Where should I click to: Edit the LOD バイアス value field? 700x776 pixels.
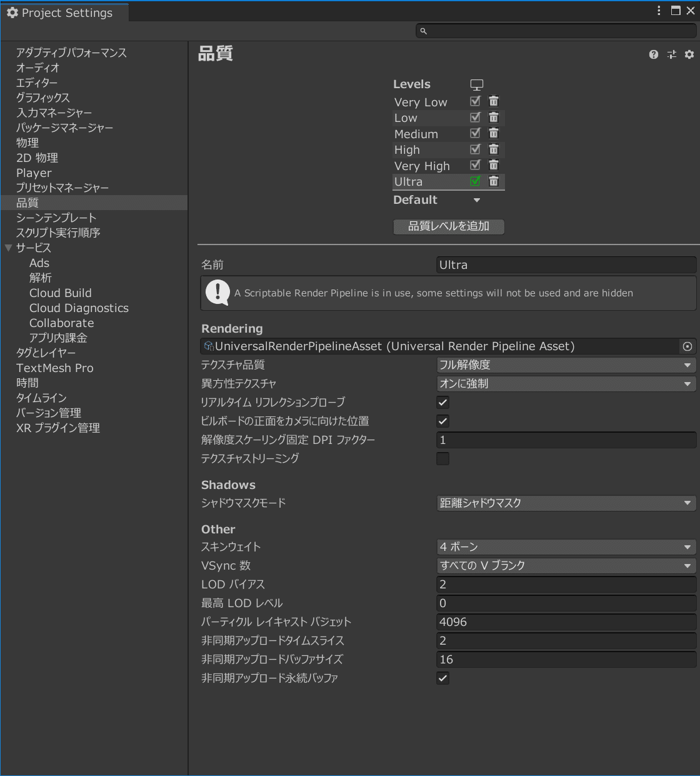[566, 585]
